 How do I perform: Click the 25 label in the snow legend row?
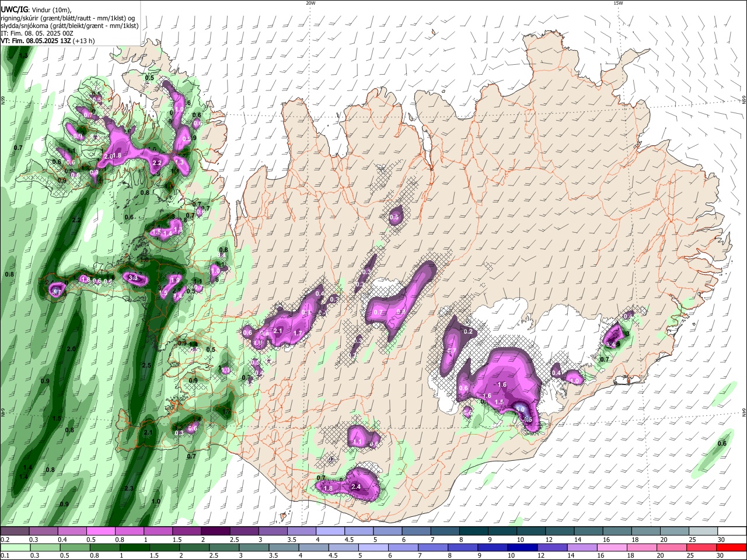[x=693, y=540]
